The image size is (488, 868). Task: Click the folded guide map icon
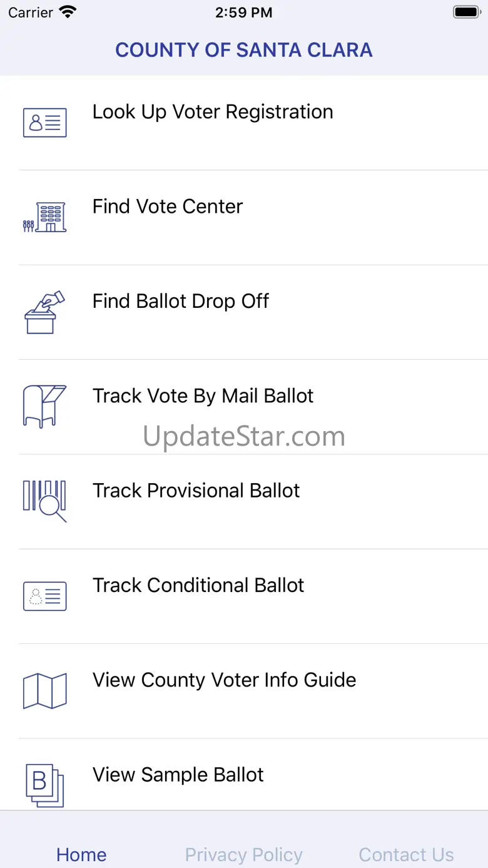pyautogui.click(x=45, y=690)
